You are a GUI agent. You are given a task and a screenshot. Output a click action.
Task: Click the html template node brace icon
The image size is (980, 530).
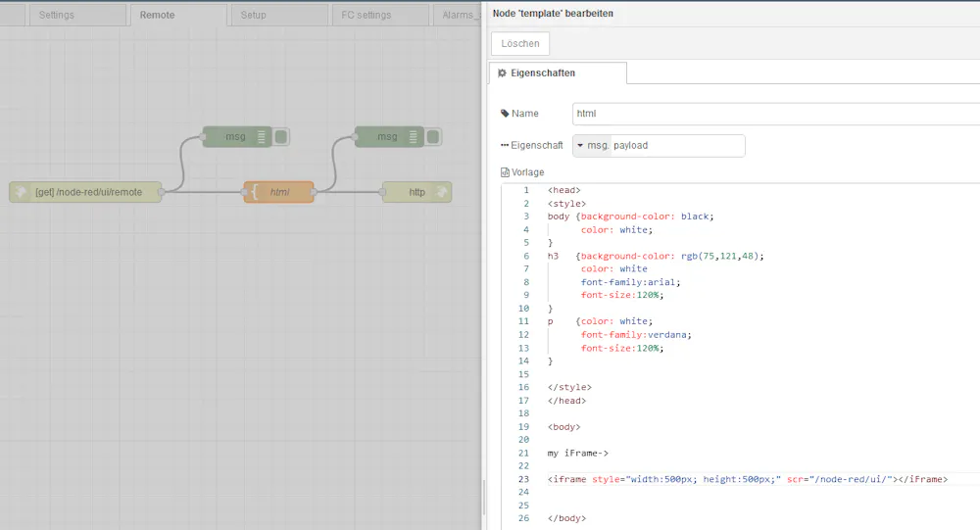coord(255,192)
